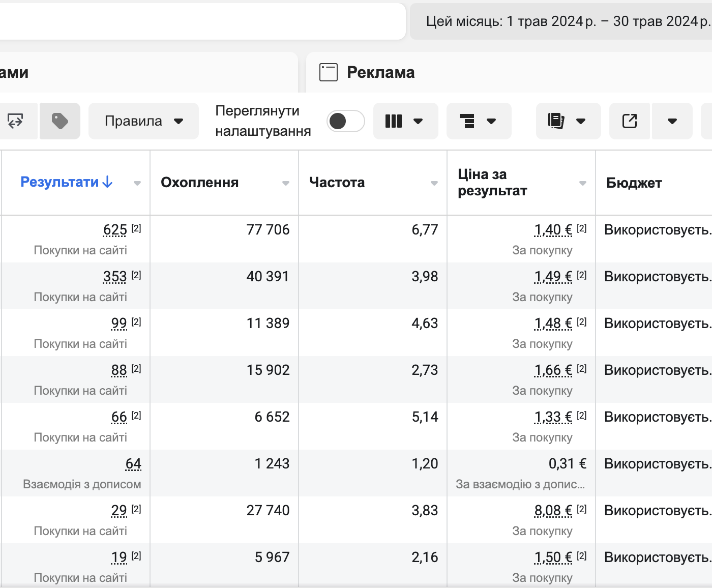Click the Бюджет column header
The height and width of the screenshot is (588, 712).
[634, 183]
